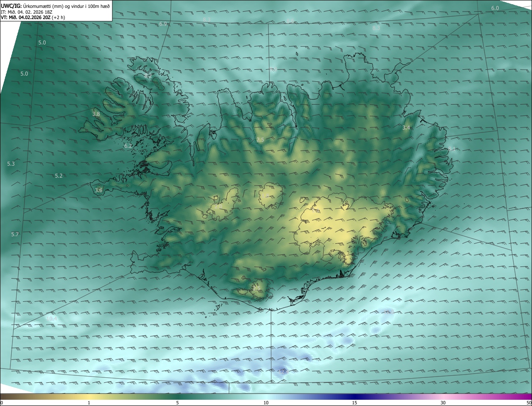Click the 5.7 value label on the map
The width and height of the screenshot is (532, 406).
point(15,235)
